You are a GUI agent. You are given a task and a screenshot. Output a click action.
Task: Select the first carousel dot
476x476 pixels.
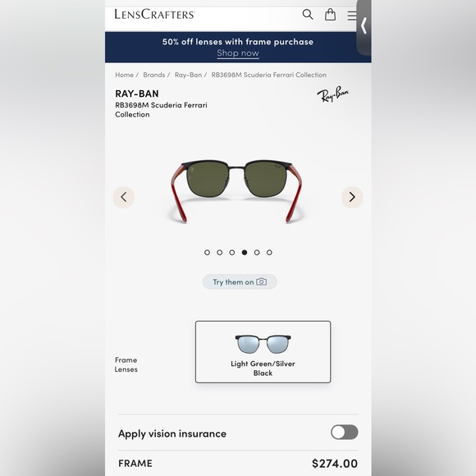[207, 252]
